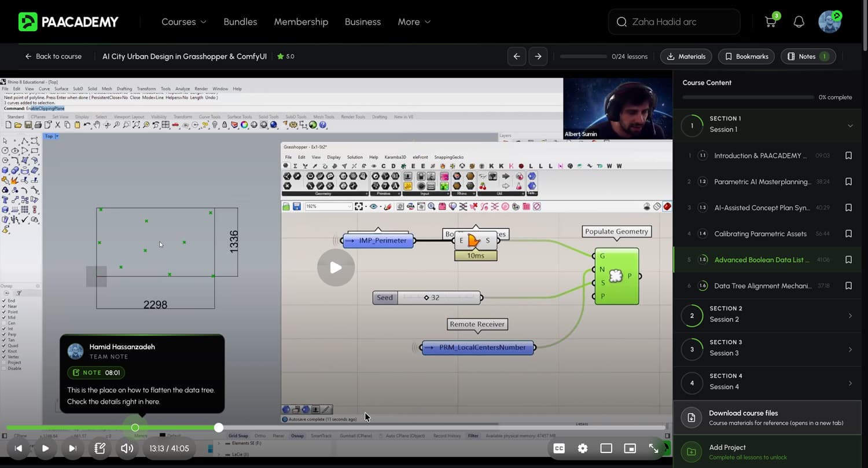Viewport: 868px width, 468px height.
Task: Click the note marker on timeline
Action: point(135,427)
